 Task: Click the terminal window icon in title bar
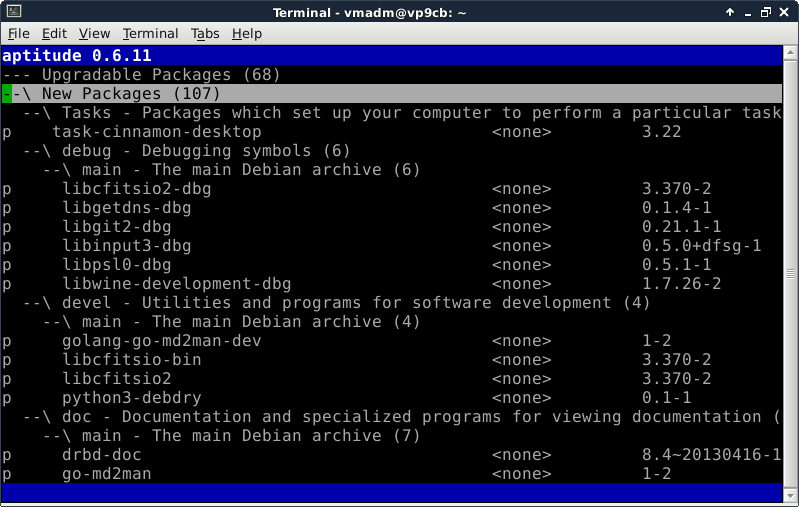pos(12,11)
